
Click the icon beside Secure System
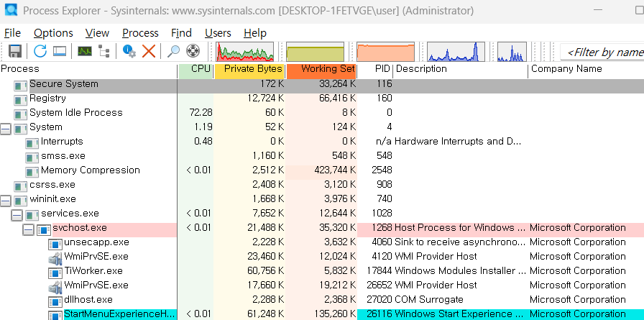(21, 86)
